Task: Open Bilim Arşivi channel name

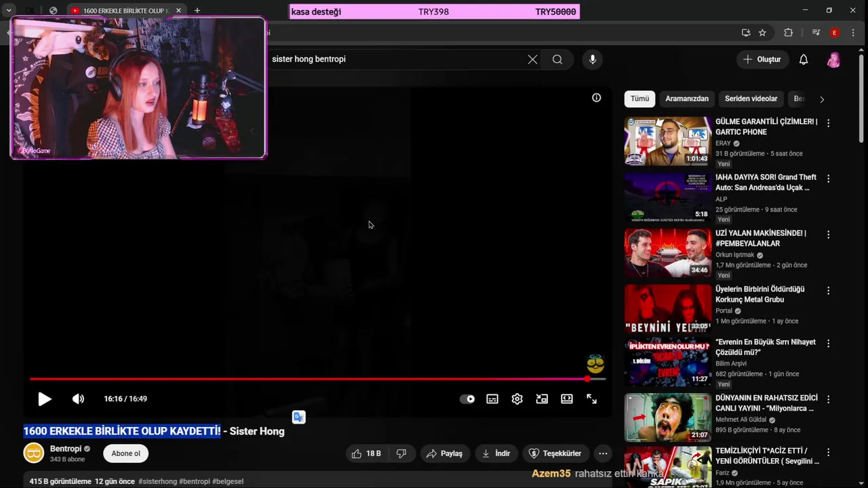Action: (731, 364)
